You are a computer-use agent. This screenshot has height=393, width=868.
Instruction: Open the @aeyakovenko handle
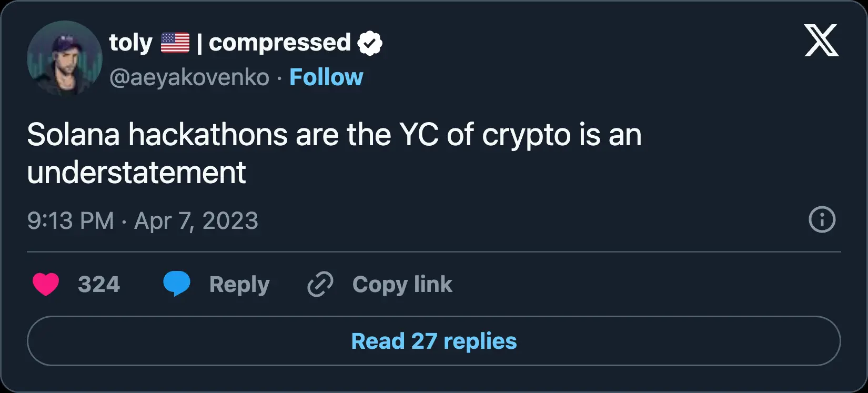click(x=189, y=78)
